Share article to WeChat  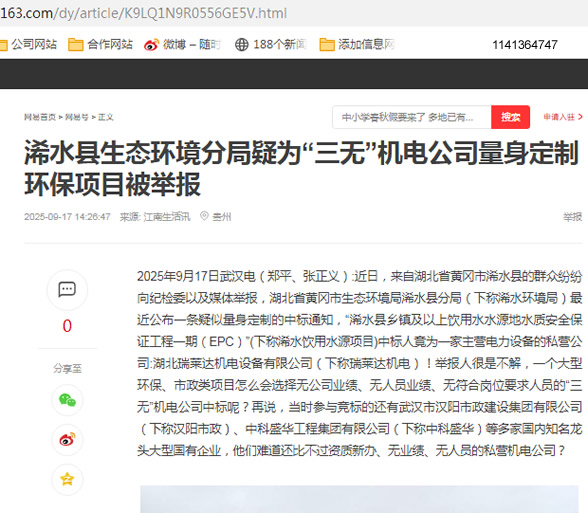(x=67, y=400)
